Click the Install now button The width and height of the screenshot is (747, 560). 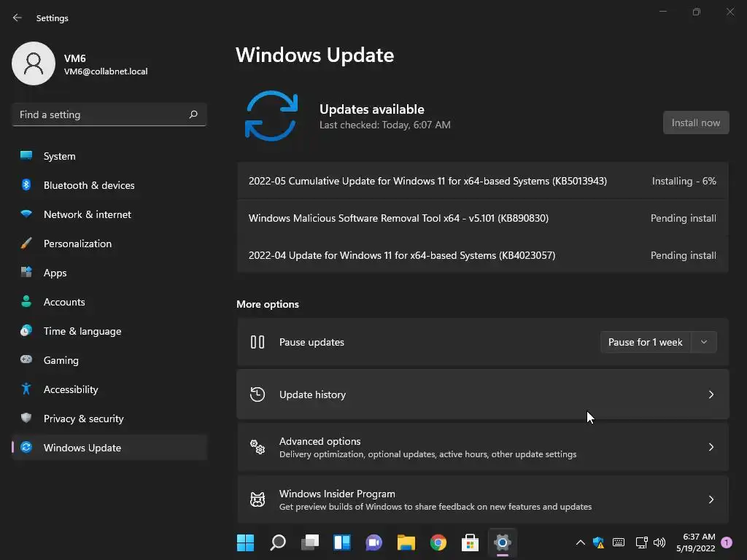[x=696, y=122]
